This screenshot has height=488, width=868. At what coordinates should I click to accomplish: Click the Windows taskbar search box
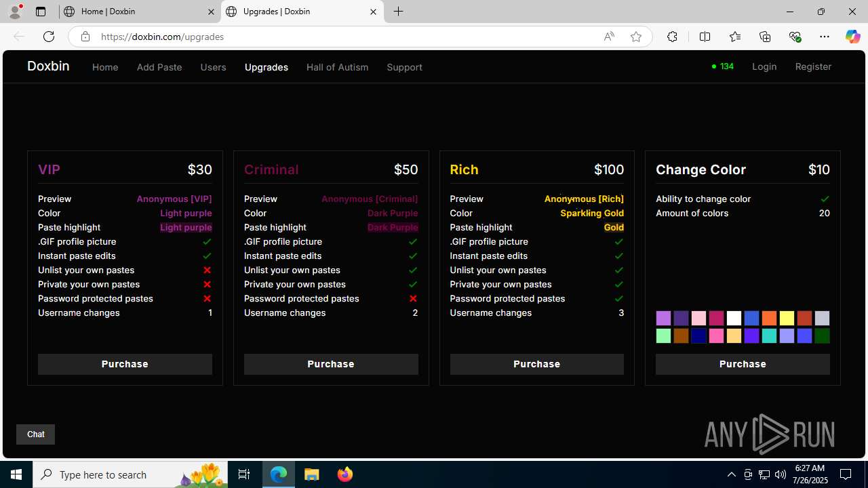(x=129, y=474)
